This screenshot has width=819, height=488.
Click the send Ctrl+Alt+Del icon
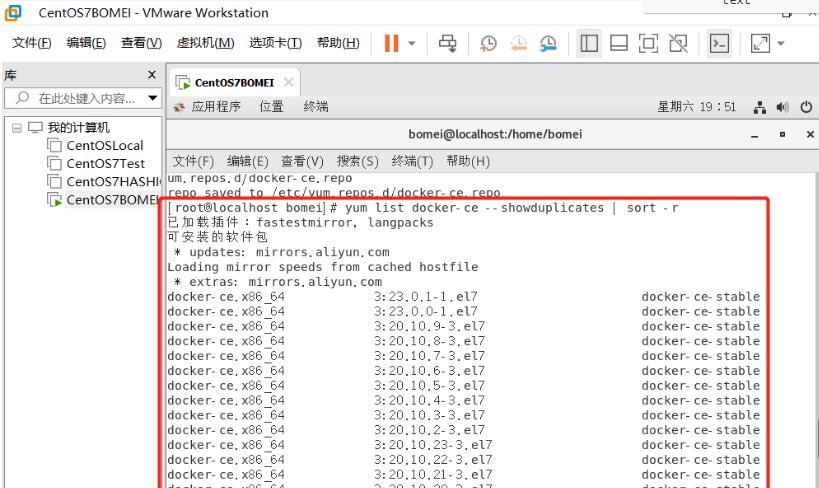click(x=448, y=43)
